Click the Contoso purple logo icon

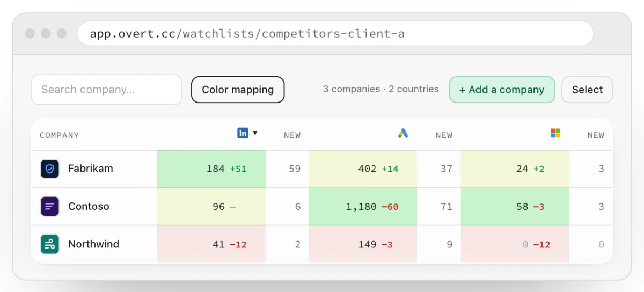[x=50, y=206]
